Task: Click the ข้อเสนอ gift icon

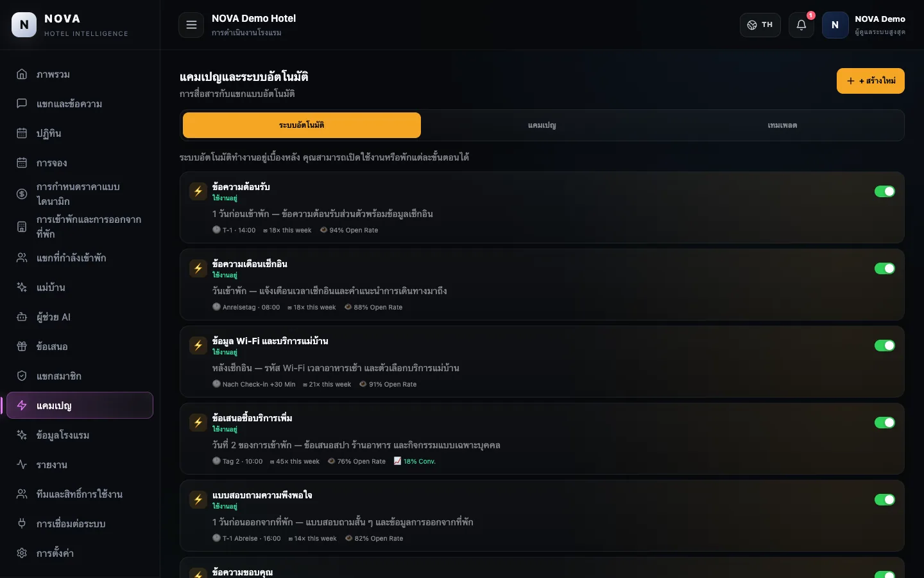Action: (x=22, y=346)
